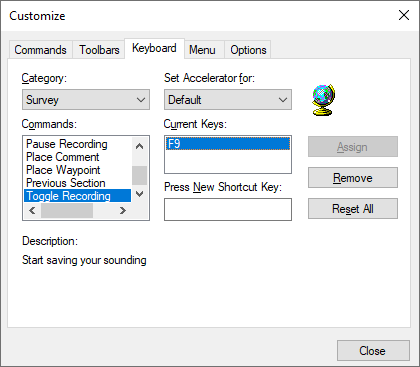Screen dimensions: 420x367
Task: Select Place Comment in the commands list
Action: click(x=63, y=157)
